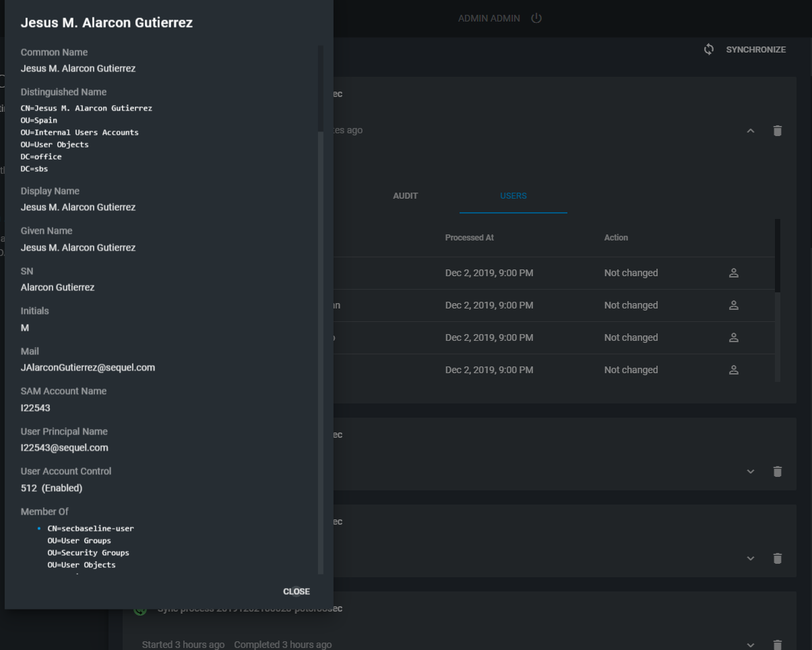Select the USERS tab
Screen dimensions: 812x650
[x=513, y=196]
